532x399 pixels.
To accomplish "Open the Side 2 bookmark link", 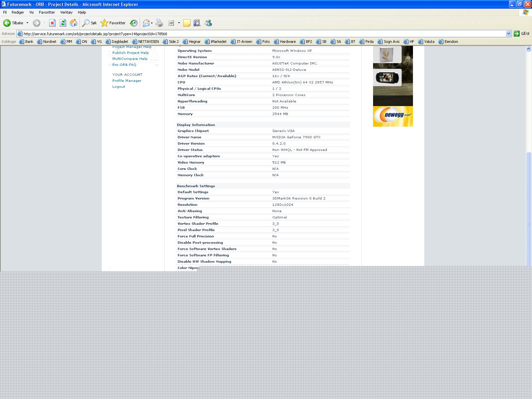I will (171, 42).
